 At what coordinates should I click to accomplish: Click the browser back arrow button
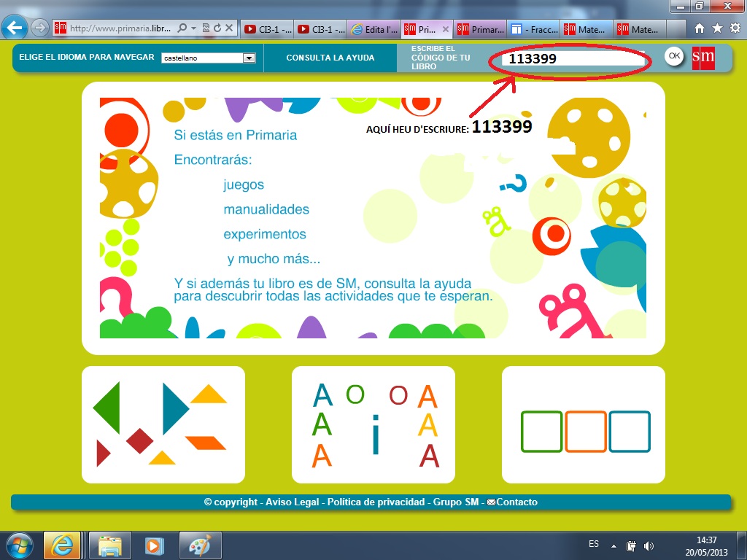click(15, 28)
